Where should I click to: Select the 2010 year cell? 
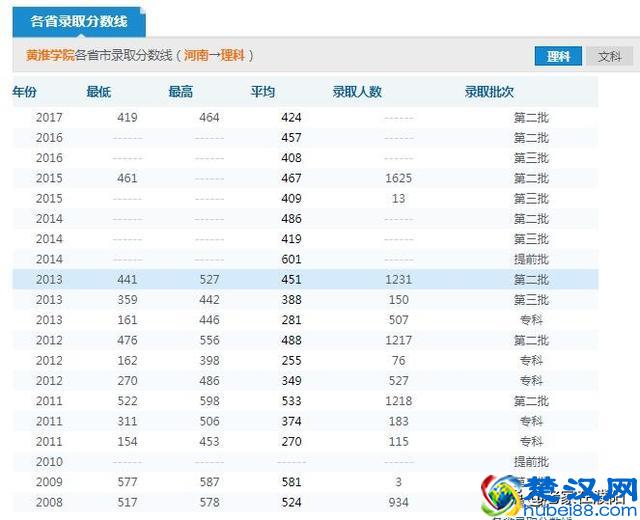point(49,462)
